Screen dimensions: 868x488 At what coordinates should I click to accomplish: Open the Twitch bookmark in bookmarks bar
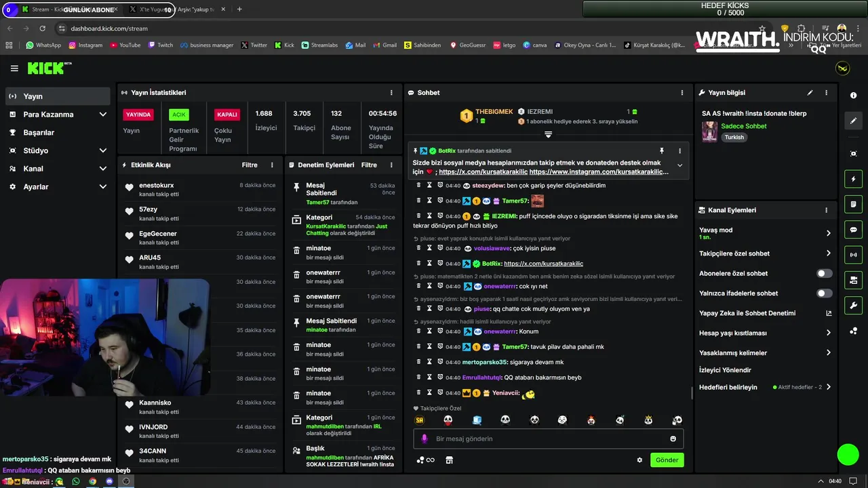click(160, 45)
